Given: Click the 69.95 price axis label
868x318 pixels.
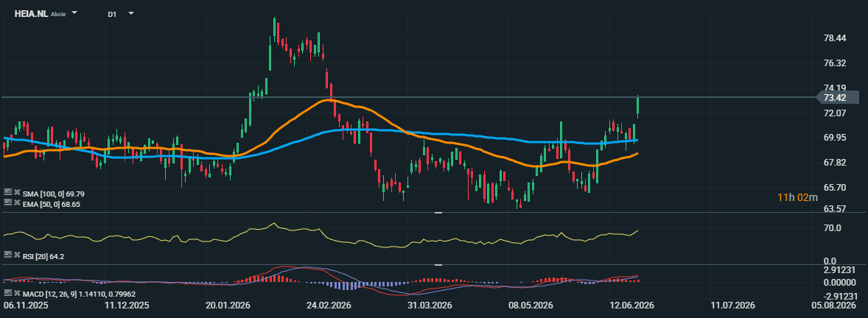Looking at the screenshot, I should tap(834, 137).
